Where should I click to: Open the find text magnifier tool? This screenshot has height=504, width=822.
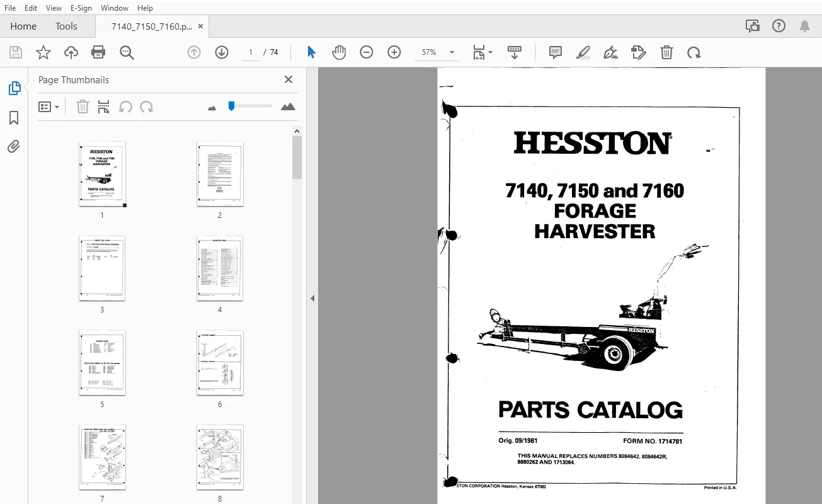tap(127, 52)
